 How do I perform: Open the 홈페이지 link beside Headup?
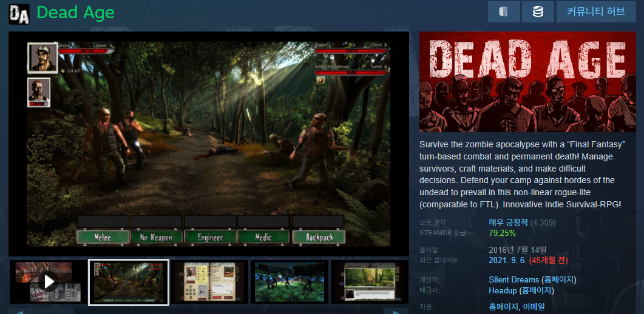[x=537, y=290]
